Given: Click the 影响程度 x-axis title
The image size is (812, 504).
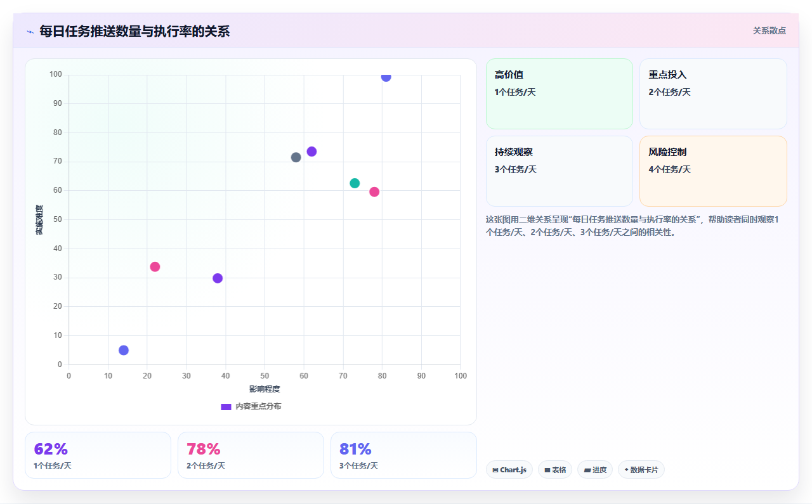Looking at the screenshot, I should point(265,389).
